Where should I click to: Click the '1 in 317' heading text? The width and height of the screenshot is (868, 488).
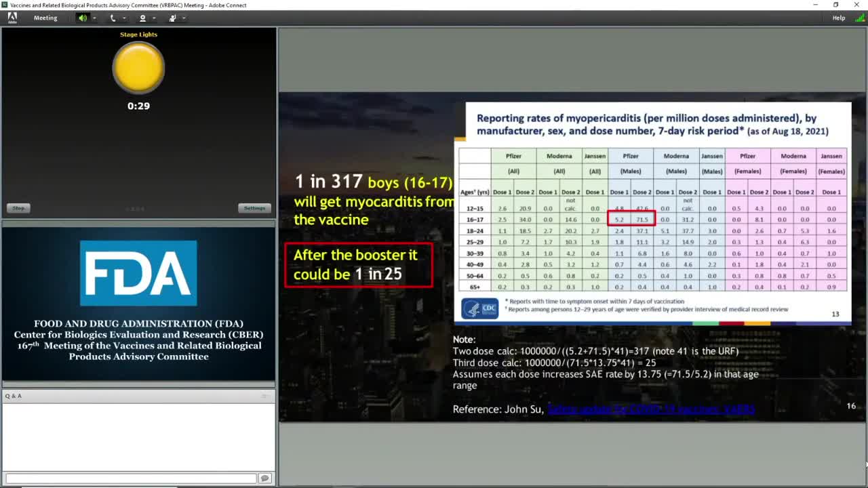pyautogui.click(x=328, y=182)
